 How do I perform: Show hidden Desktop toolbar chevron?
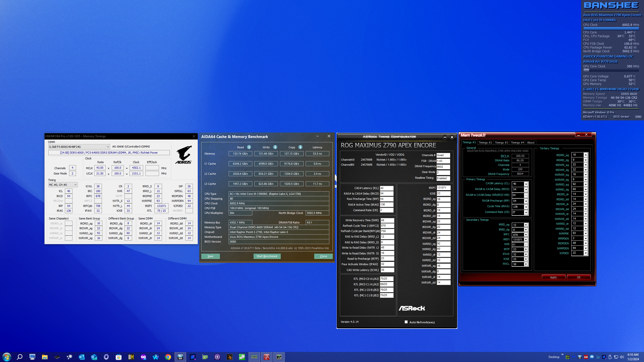tap(562, 354)
